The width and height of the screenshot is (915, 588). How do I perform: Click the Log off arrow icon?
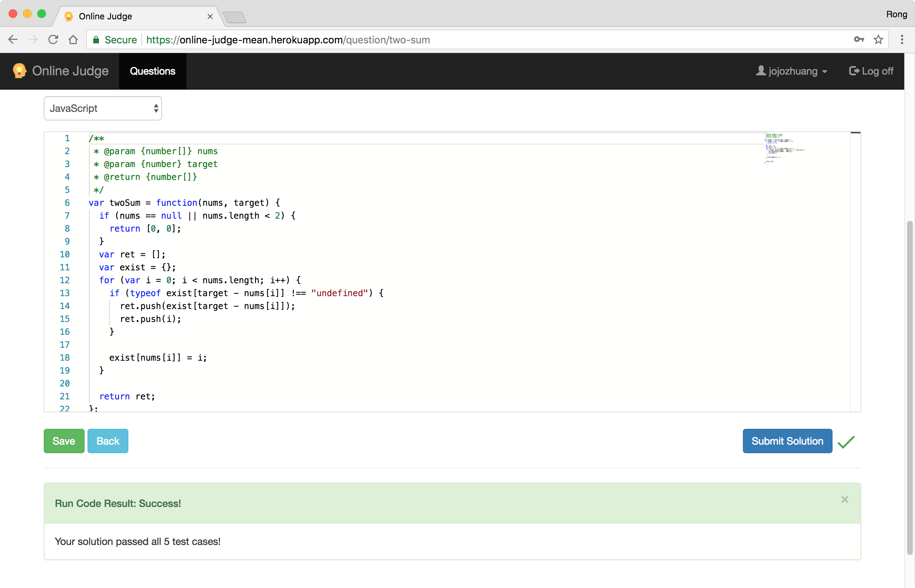pos(854,71)
